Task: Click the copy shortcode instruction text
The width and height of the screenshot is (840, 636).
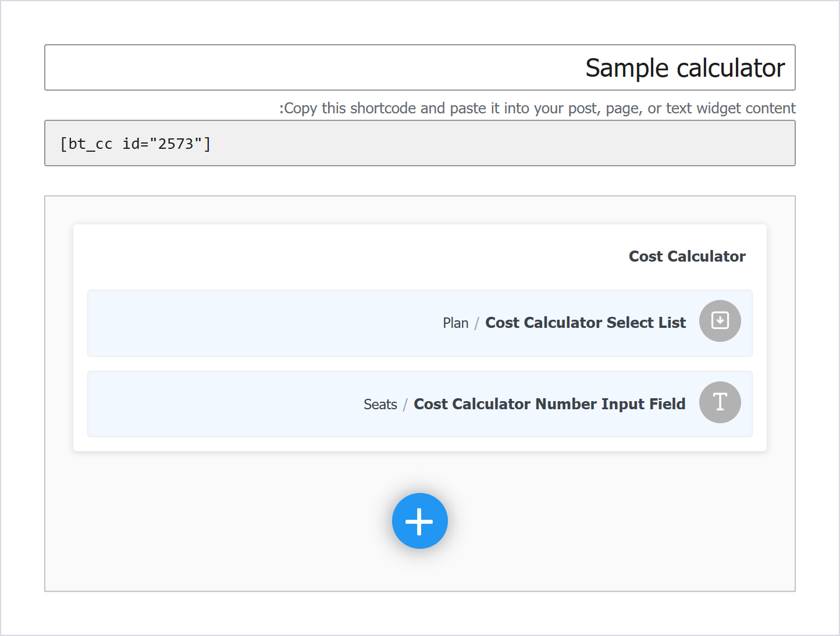Action: point(538,108)
